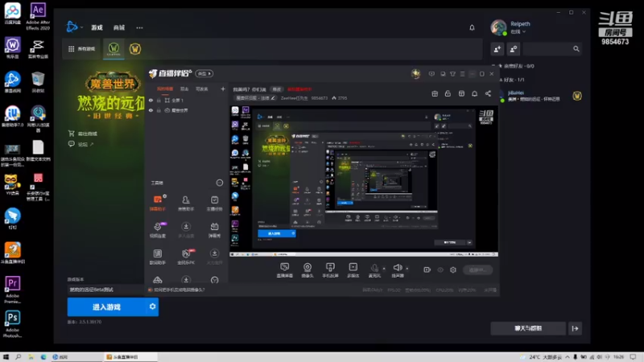
Task: Open Battle.net notifications bell
Action: click(472, 27)
